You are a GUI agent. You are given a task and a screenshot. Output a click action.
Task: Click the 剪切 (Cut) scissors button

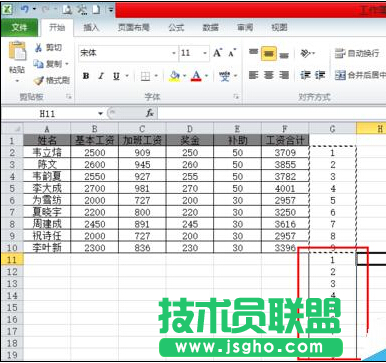tap(48, 48)
